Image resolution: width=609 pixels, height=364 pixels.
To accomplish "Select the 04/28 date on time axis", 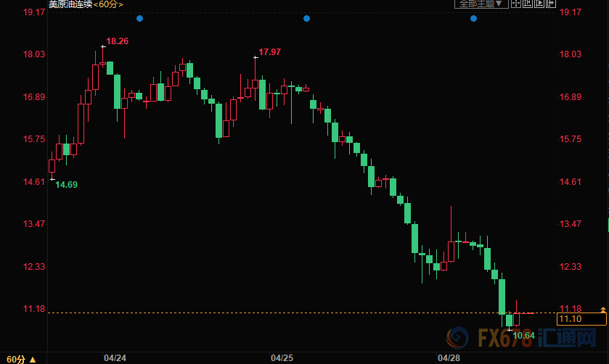I will [449, 357].
